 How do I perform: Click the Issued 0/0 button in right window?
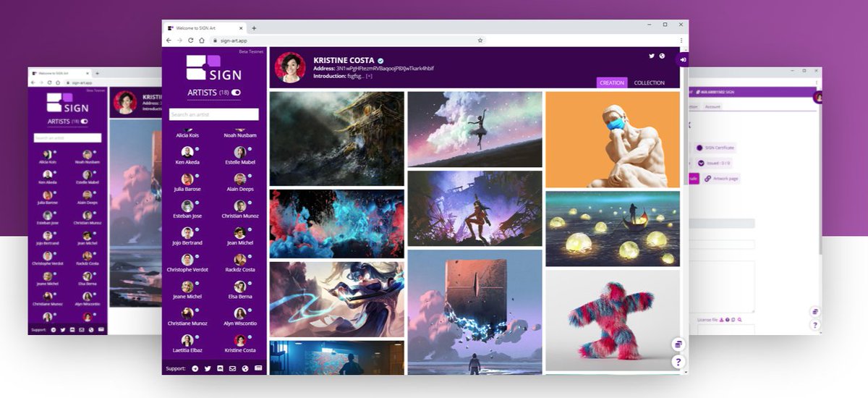point(714,163)
